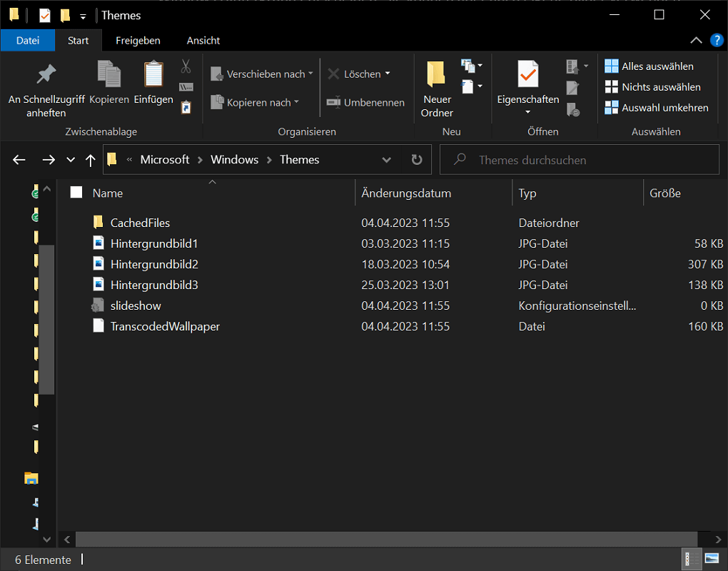The image size is (728, 571).
Task: Collapse the ribbon with the chevron
Action: (x=696, y=41)
